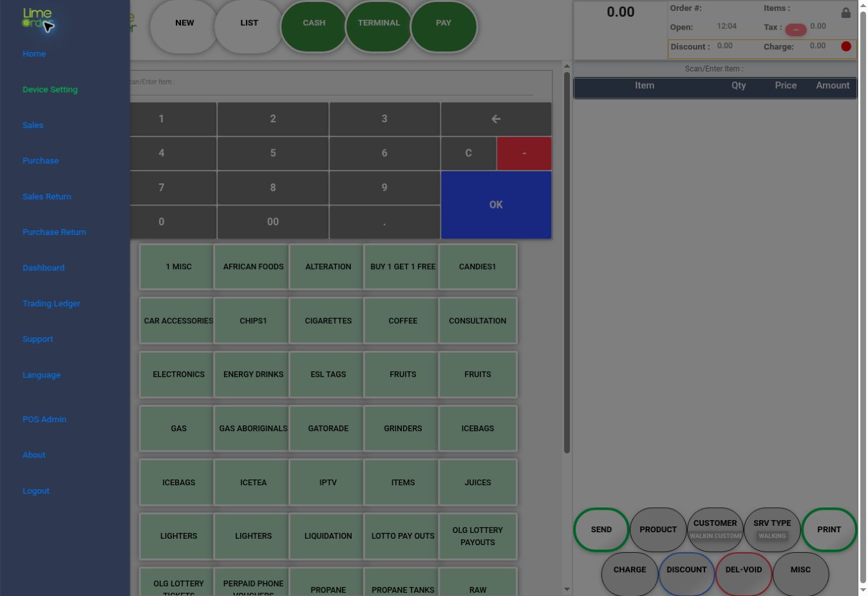This screenshot has width=868, height=596.
Task: Apply DISCOUNT to the order
Action: 686,573
